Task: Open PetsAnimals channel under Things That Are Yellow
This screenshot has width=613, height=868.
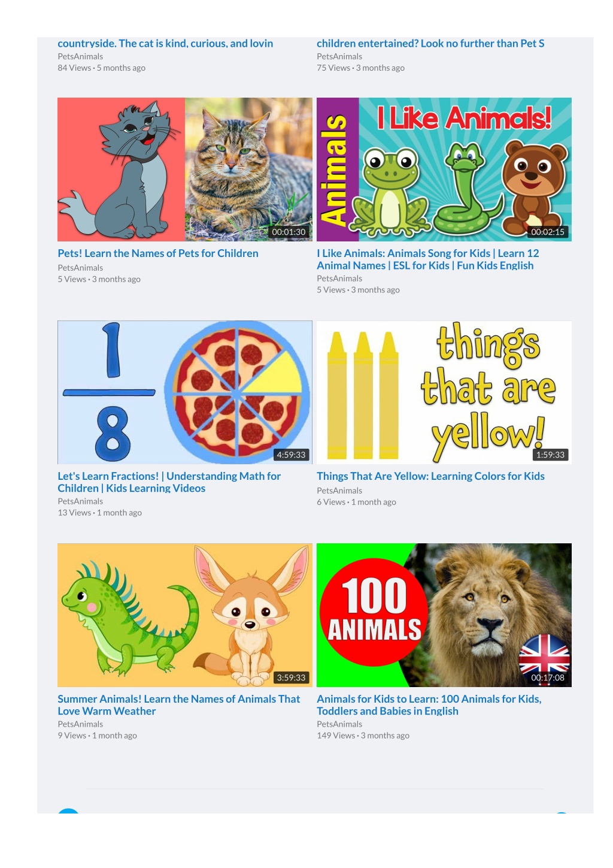Action: tap(339, 491)
